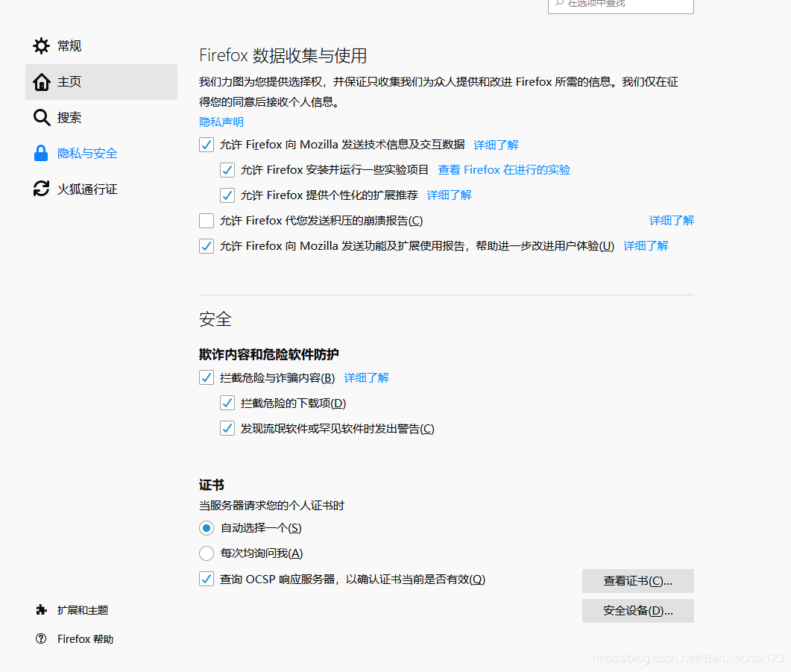Click the house icon for 主页
791x672 pixels.
(41, 82)
